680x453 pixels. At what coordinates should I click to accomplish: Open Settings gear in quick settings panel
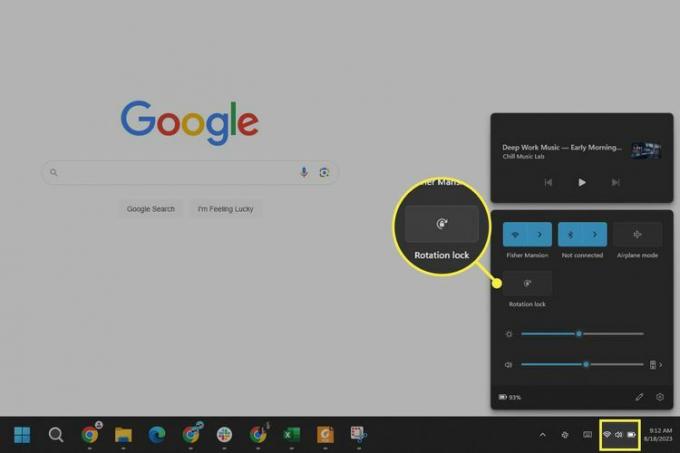point(660,397)
